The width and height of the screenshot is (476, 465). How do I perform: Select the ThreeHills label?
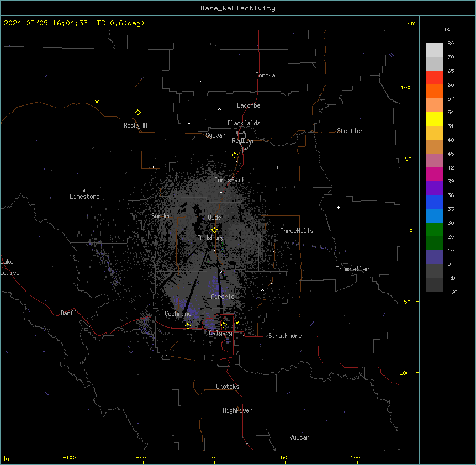point(297,231)
